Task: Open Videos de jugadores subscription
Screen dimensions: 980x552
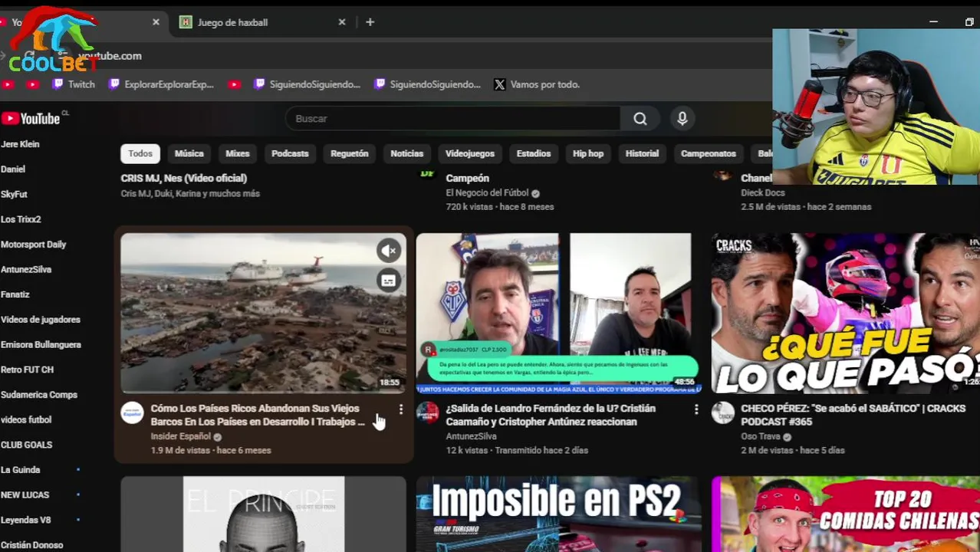Action: tap(41, 320)
